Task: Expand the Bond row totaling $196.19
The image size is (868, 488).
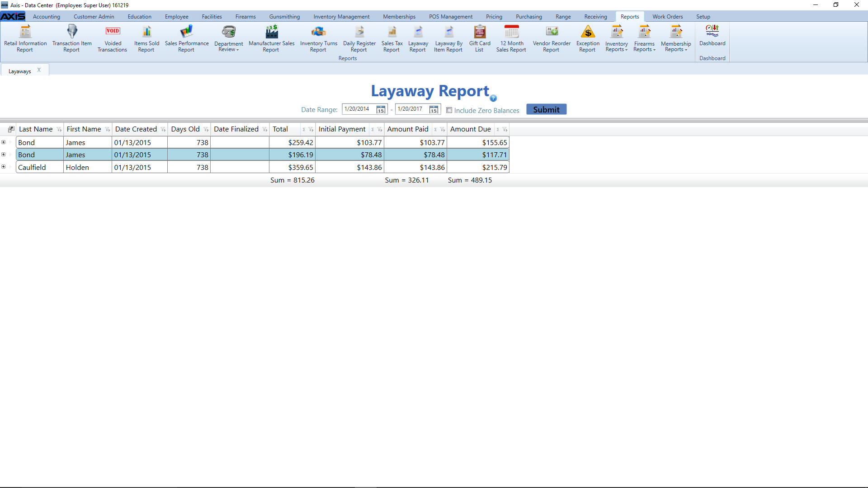Action: click(4, 155)
